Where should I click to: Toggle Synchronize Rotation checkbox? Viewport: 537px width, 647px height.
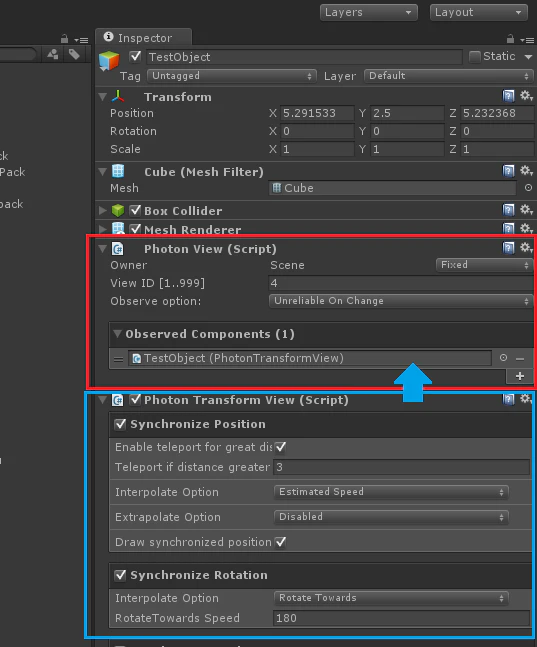tap(120, 575)
